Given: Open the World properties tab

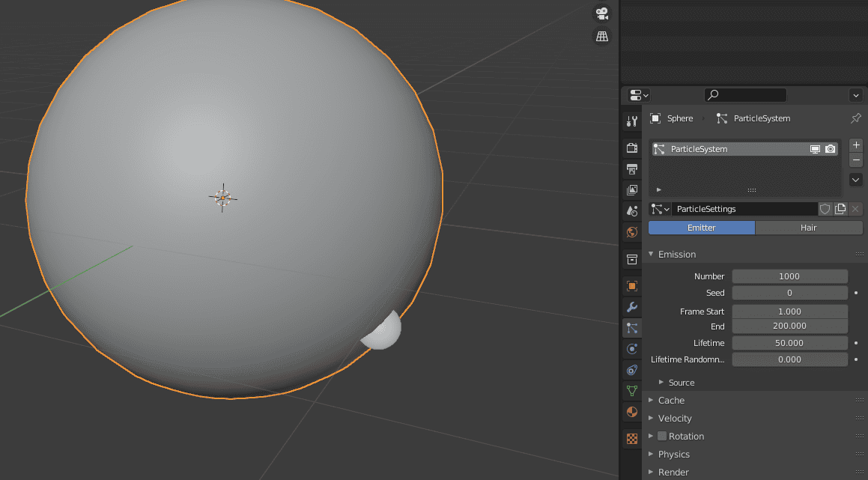Looking at the screenshot, I should [x=631, y=232].
